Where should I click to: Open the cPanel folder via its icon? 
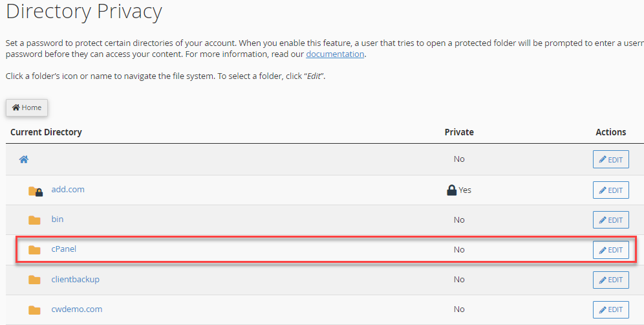click(x=35, y=250)
